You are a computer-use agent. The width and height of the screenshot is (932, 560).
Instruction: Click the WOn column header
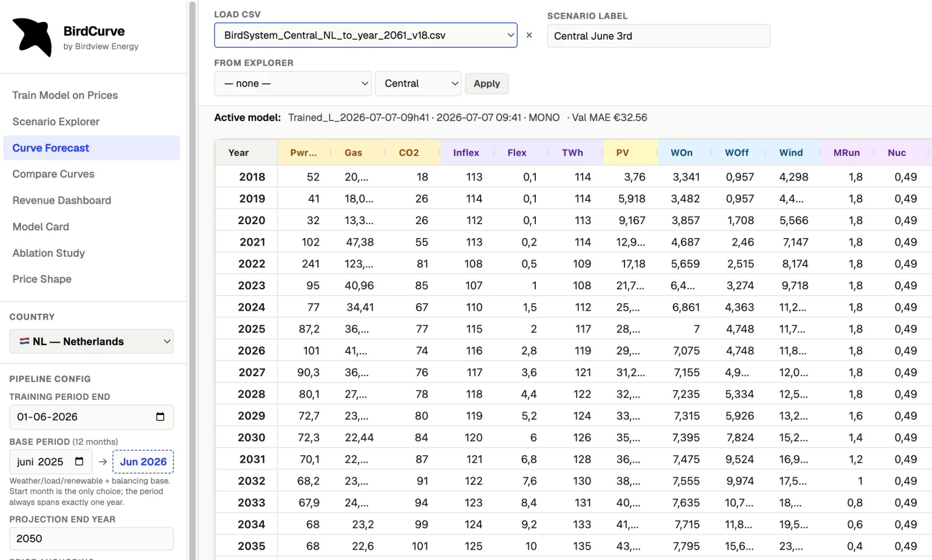(685, 153)
